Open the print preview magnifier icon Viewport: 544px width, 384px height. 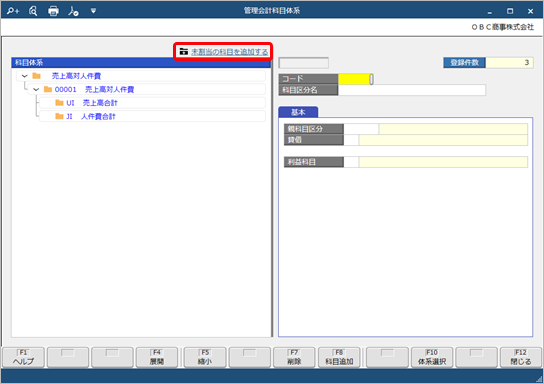point(33,11)
